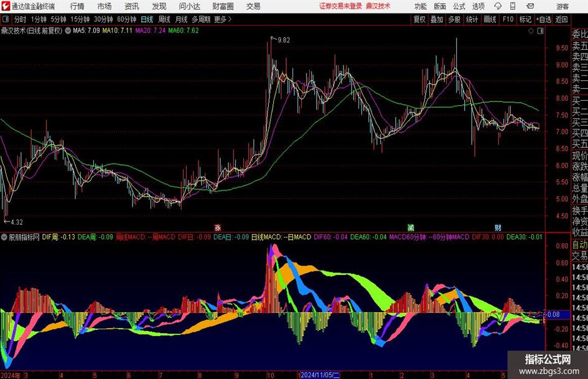The height and width of the screenshot is (379, 588).
Task: Click the panel toggle icon left of 分时
Action: click(x=6, y=19)
